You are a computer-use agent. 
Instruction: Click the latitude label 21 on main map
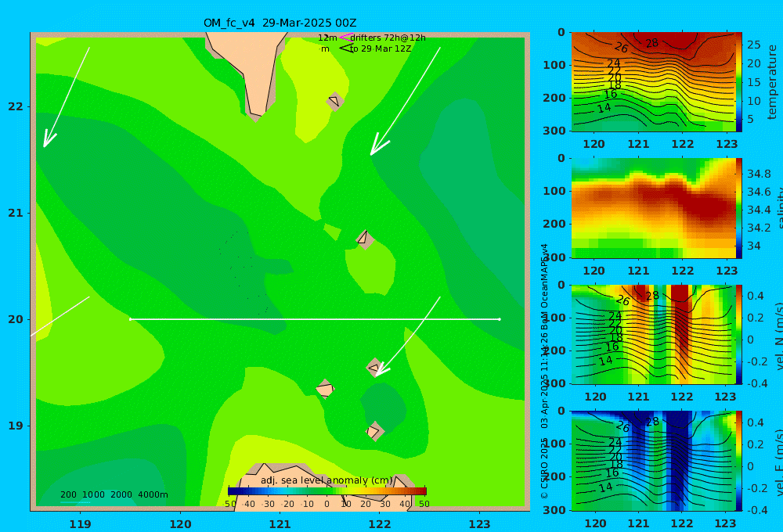[x=16, y=213]
